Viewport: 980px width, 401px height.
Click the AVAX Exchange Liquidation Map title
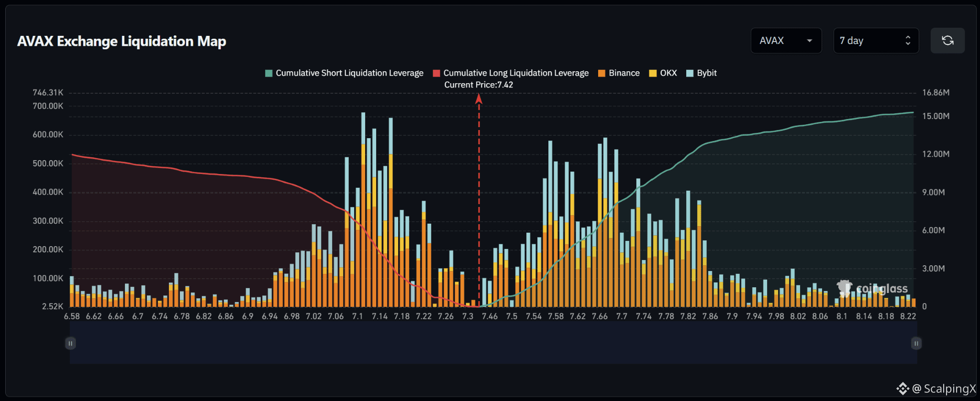[122, 42]
